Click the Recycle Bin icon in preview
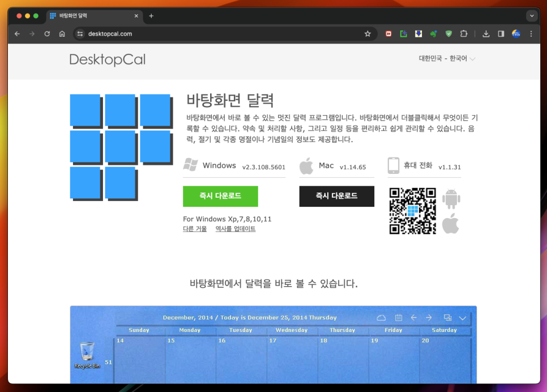 click(87, 355)
